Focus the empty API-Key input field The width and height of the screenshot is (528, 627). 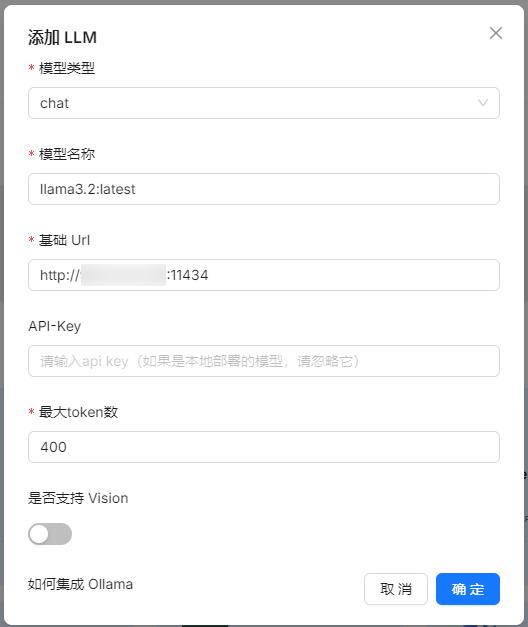(264, 361)
